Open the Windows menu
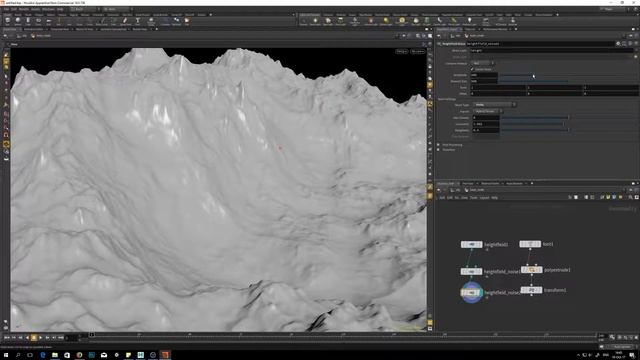The height and width of the screenshot is (360, 640). 48,9
